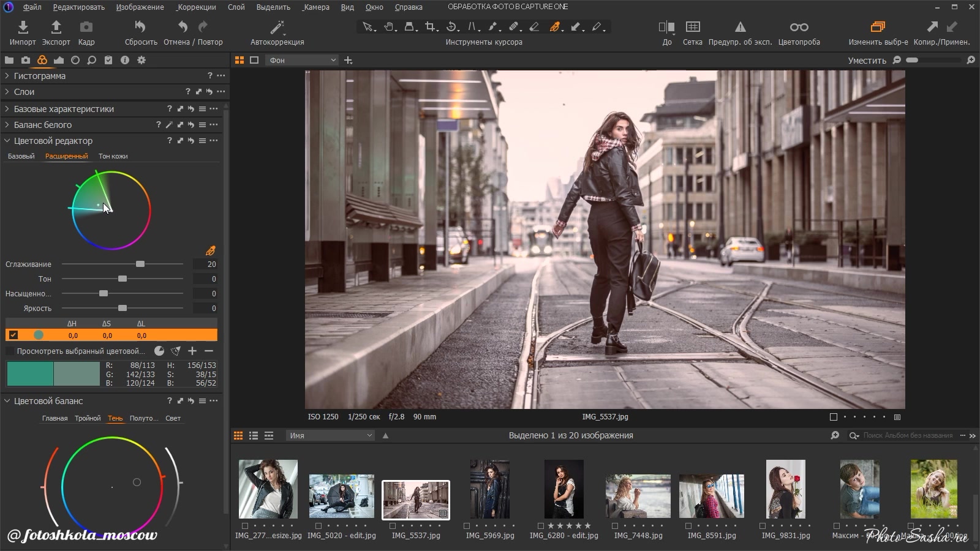Switch to Базовый color editor tab
Viewport: 980px width, 551px height.
(21, 156)
